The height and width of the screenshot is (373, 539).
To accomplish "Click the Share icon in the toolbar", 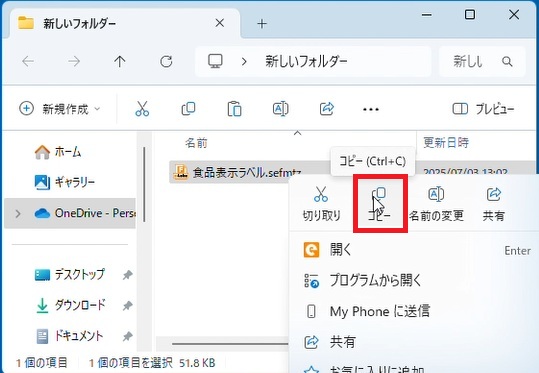I will 327,109.
